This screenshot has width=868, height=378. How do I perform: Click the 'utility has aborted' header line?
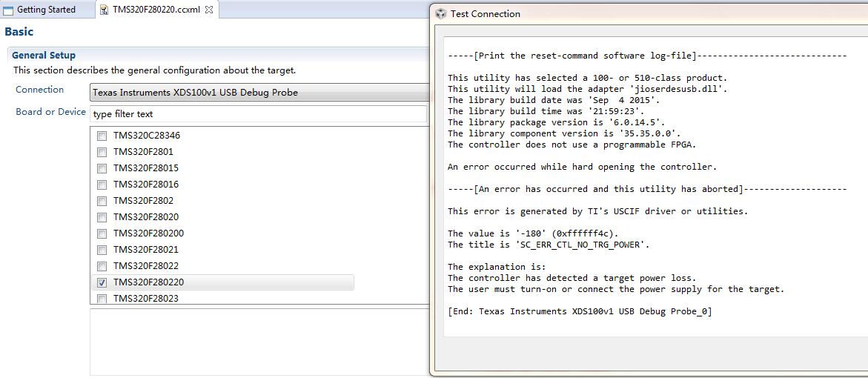pos(647,189)
